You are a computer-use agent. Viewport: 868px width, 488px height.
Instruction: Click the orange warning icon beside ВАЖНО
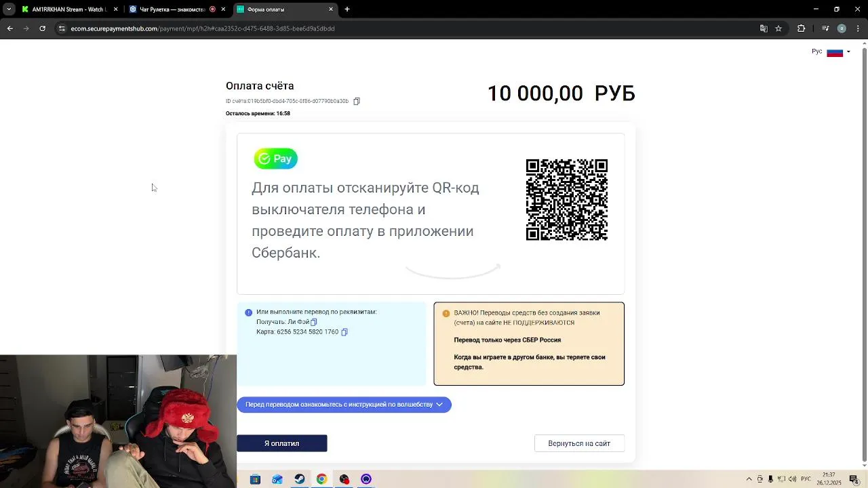pyautogui.click(x=446, y=313)
